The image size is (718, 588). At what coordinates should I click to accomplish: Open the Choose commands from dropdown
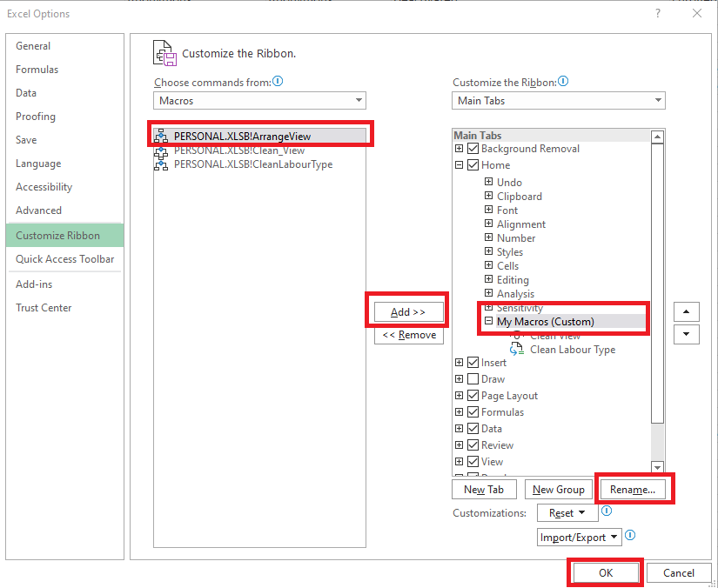tap(259, 101)
